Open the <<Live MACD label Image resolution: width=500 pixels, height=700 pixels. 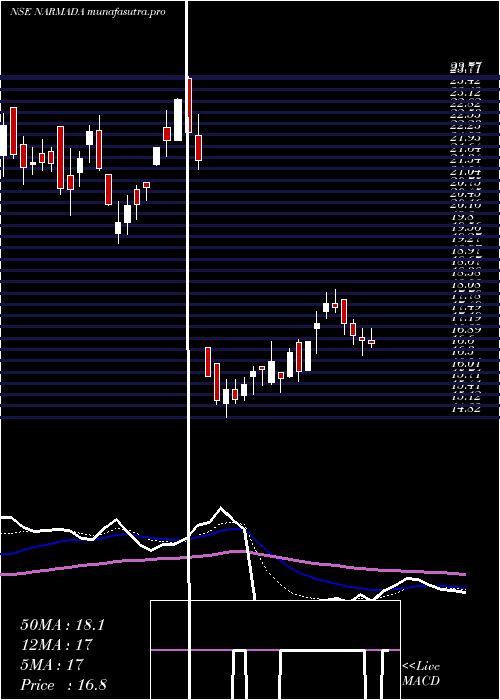(x=421, y=674)
